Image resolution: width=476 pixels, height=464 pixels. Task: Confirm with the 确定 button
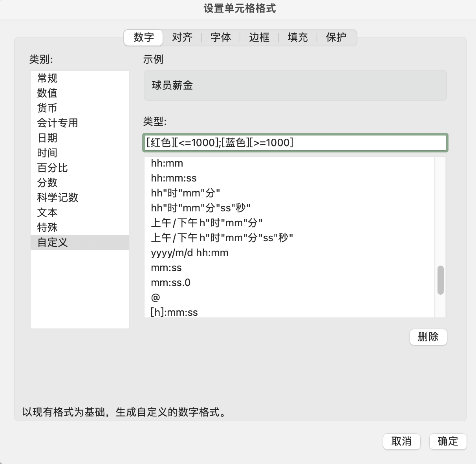[x=448, y=442]
